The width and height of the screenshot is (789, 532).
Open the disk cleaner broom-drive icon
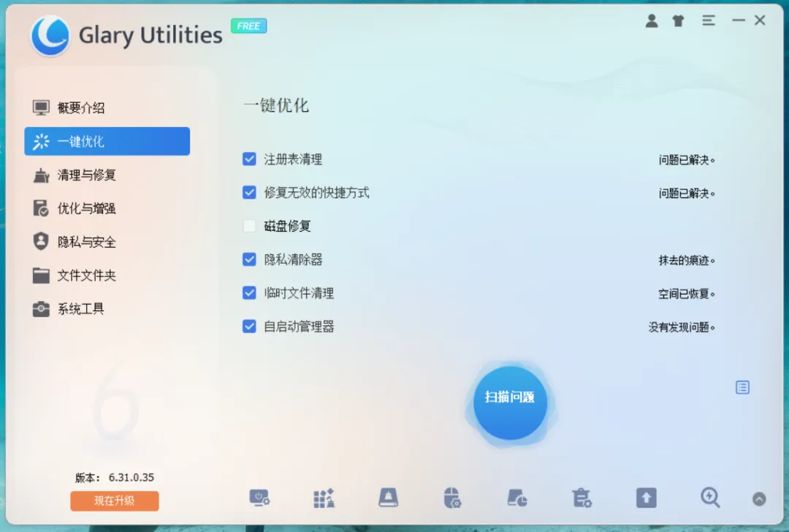[x=388, y=498]
